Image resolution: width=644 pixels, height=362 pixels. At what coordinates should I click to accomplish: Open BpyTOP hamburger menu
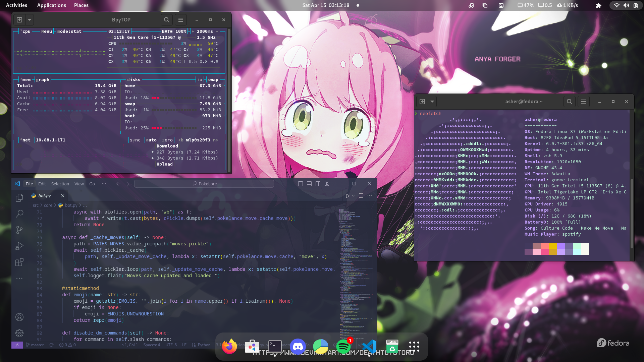(180, 20)
